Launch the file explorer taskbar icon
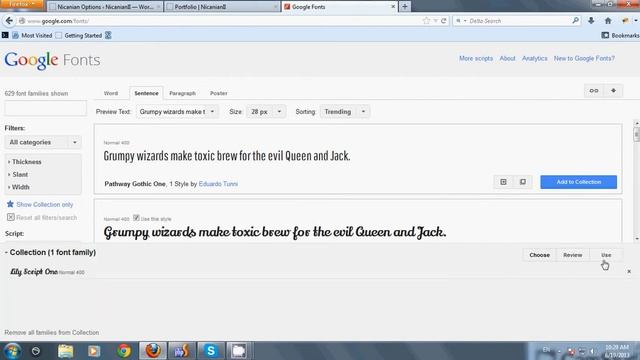The width and height of the screenshot is (640, 360). click(x=65, y=351)
